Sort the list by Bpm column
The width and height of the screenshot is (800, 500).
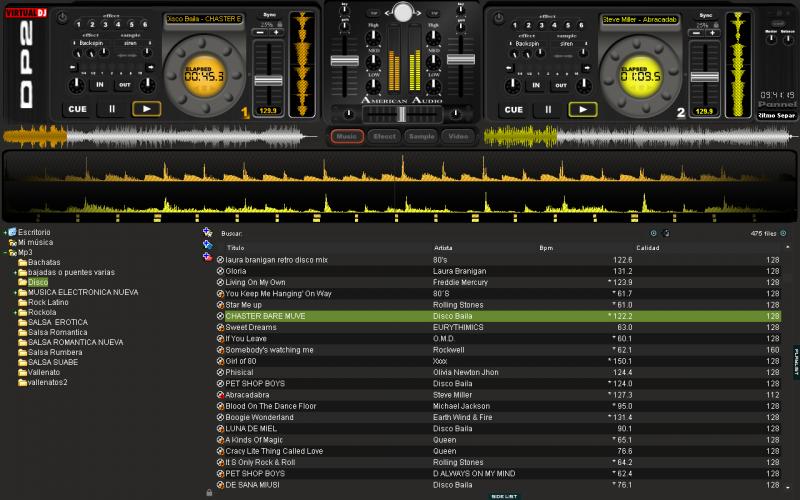(x=546, y=248)
